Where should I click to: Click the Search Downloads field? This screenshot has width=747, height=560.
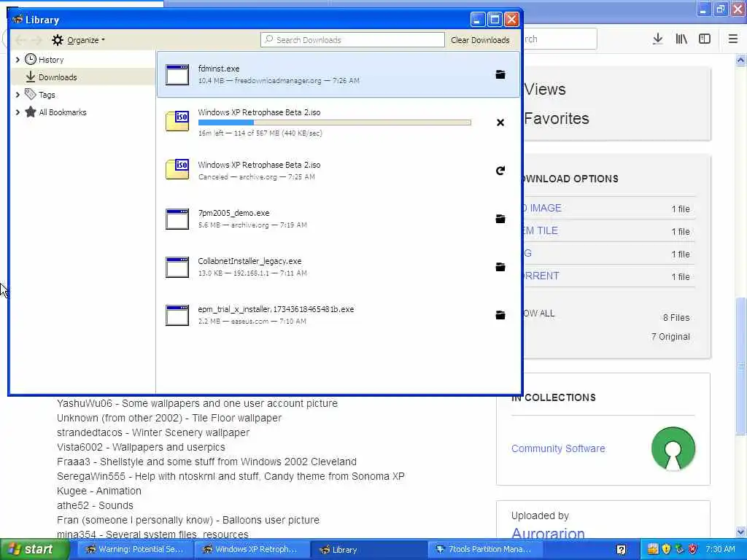point(352,40)
